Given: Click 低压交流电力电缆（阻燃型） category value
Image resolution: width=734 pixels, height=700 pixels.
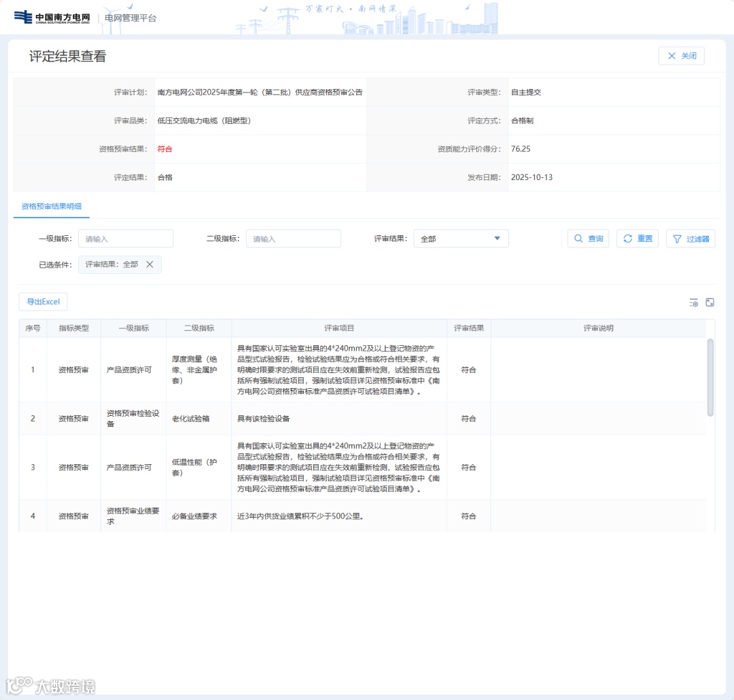Looking at the screenshot, I should pyautogui.click(x=204, y=121).
